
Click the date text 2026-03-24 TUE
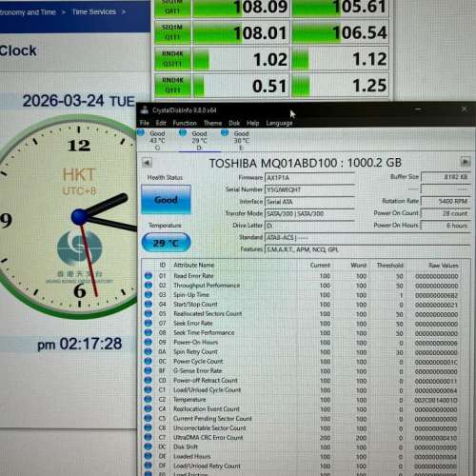(x=79, y=101)
